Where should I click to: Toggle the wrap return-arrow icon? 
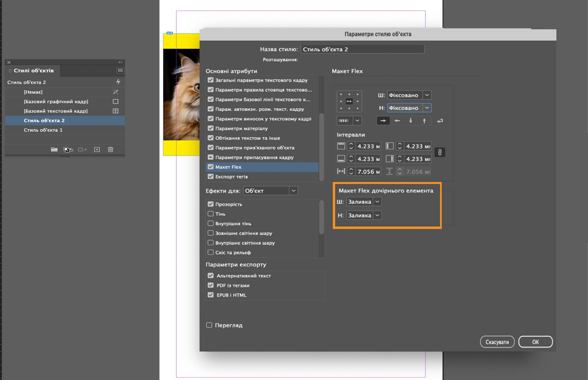coord(440,121)
